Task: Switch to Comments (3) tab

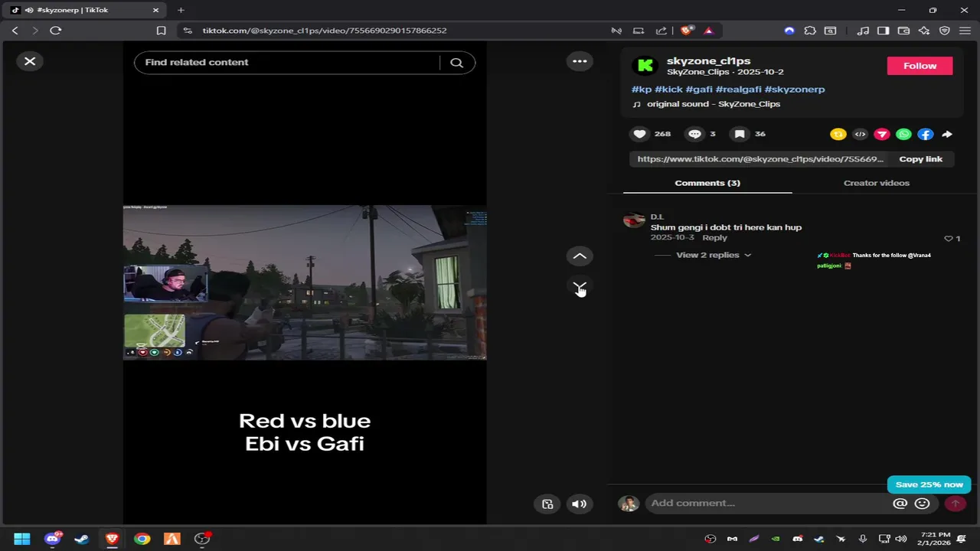Action: pyautogui.click(x=707, y=183)
